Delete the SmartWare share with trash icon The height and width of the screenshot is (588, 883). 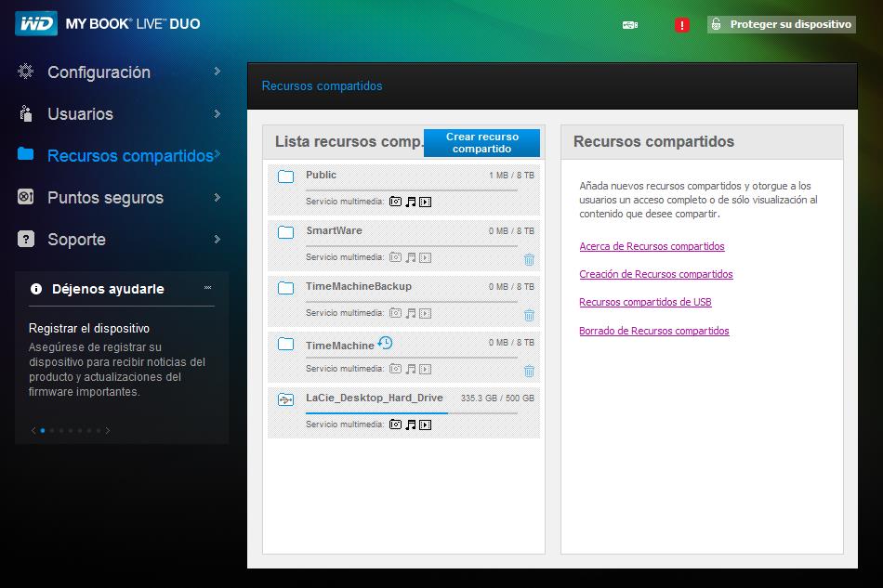[x=529, y=260]
